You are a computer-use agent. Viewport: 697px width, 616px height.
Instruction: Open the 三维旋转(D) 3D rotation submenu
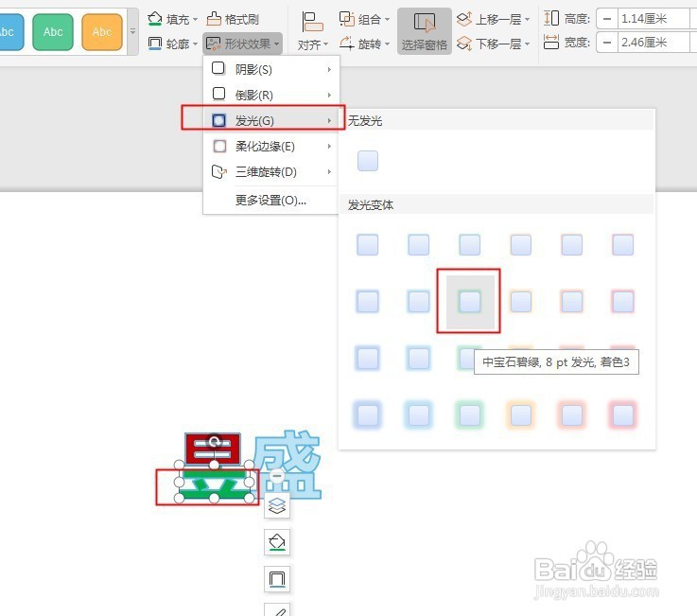[x=271, y=171]
